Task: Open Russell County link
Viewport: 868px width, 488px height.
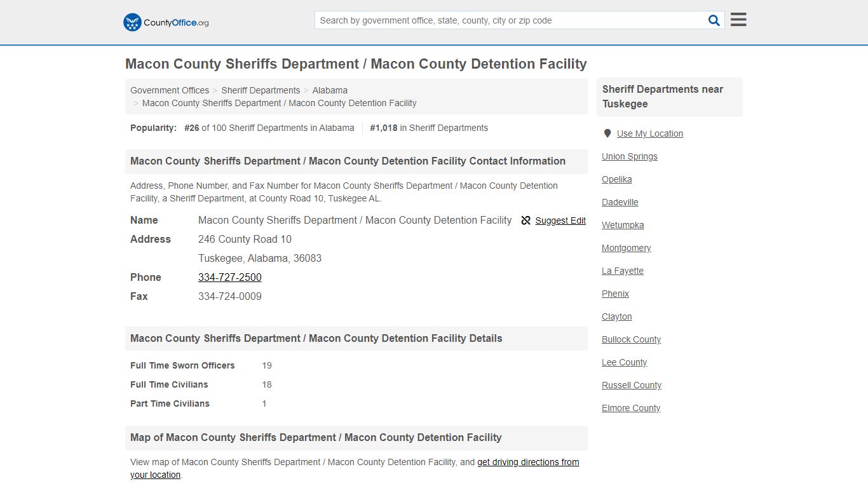Action: (x=632, y=385)
